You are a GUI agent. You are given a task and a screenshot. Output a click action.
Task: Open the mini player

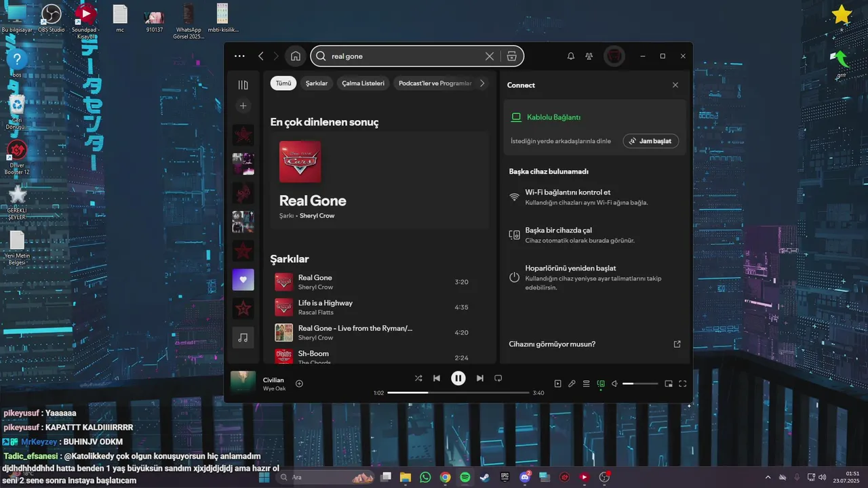[669, 384]
